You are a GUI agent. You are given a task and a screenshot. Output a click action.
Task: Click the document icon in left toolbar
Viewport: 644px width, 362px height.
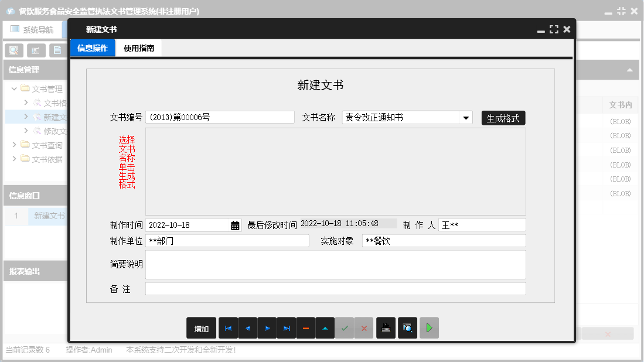click(57, 50)
